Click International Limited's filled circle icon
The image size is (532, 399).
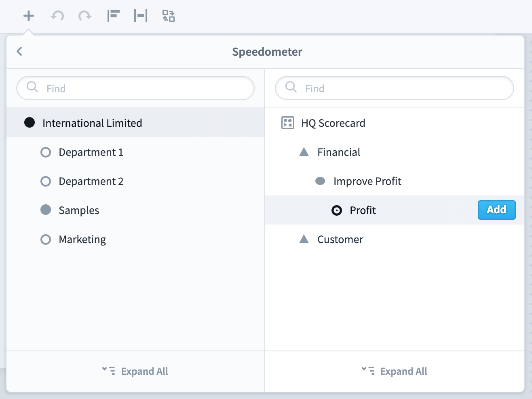tap(30, 122)
